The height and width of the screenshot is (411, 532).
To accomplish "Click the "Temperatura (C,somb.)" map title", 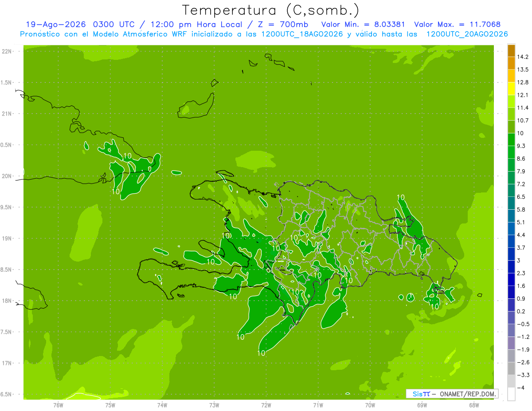I will pyautogui.click(x=271, y=10).
